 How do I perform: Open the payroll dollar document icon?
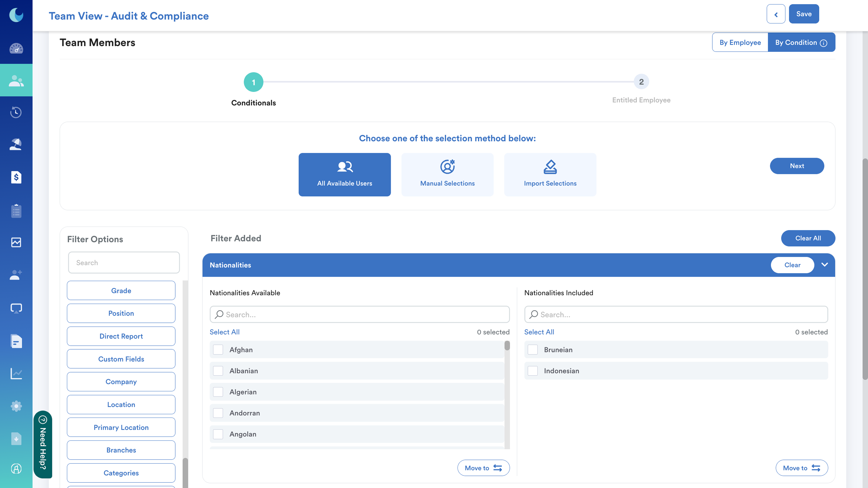16,177
